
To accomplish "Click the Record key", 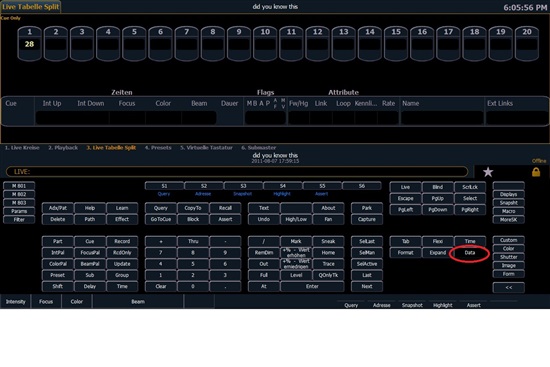I will [x=122, y=241].
